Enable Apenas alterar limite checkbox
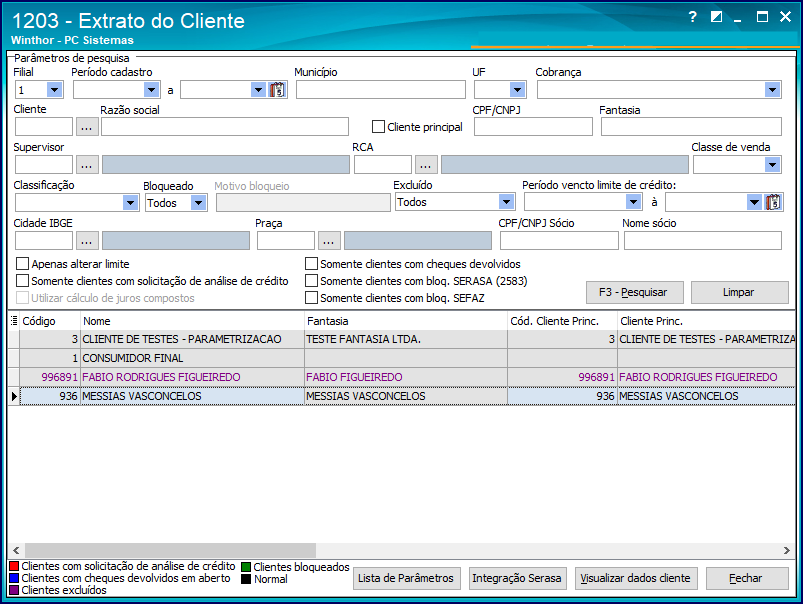 click(23, 264)
